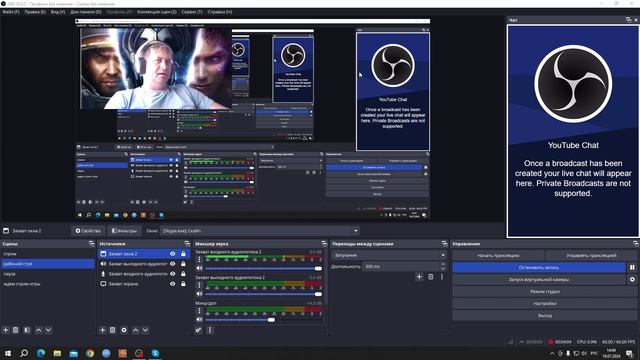Screen dimensions: 640x360
Task: Move source down in the Sources toolbar
Action: coord(145,330)
